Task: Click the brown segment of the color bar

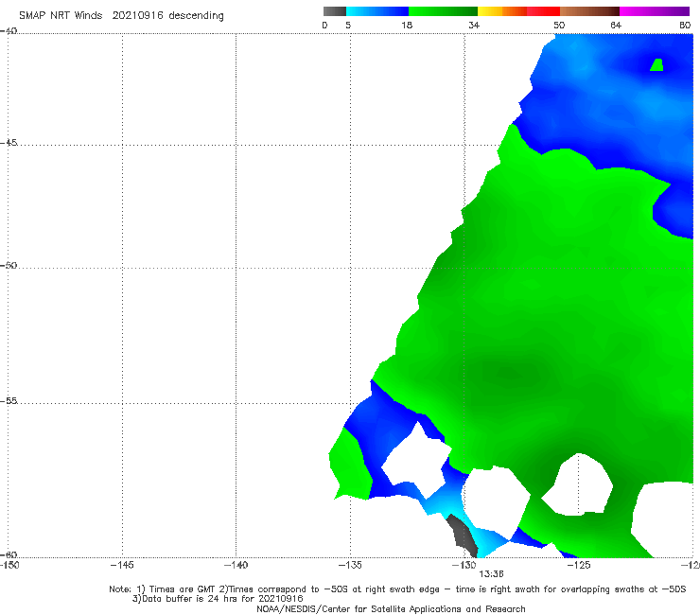Action: [589, 11]
